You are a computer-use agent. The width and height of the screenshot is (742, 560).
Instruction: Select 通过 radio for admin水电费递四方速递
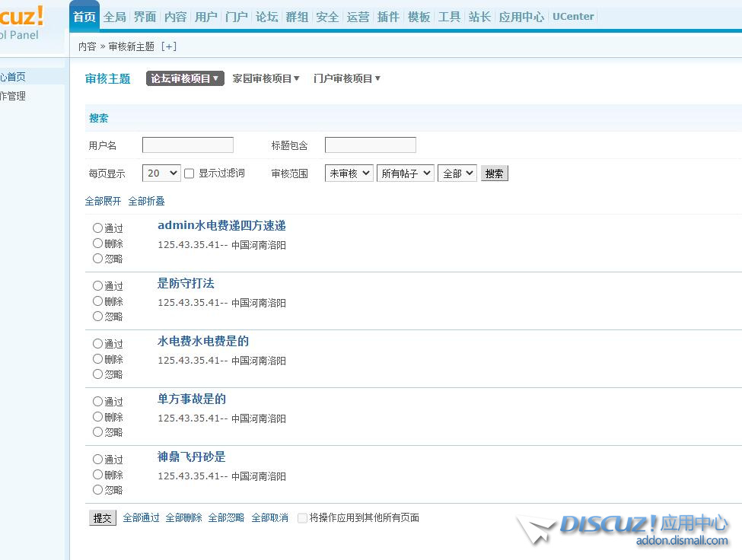pos(97,228)
